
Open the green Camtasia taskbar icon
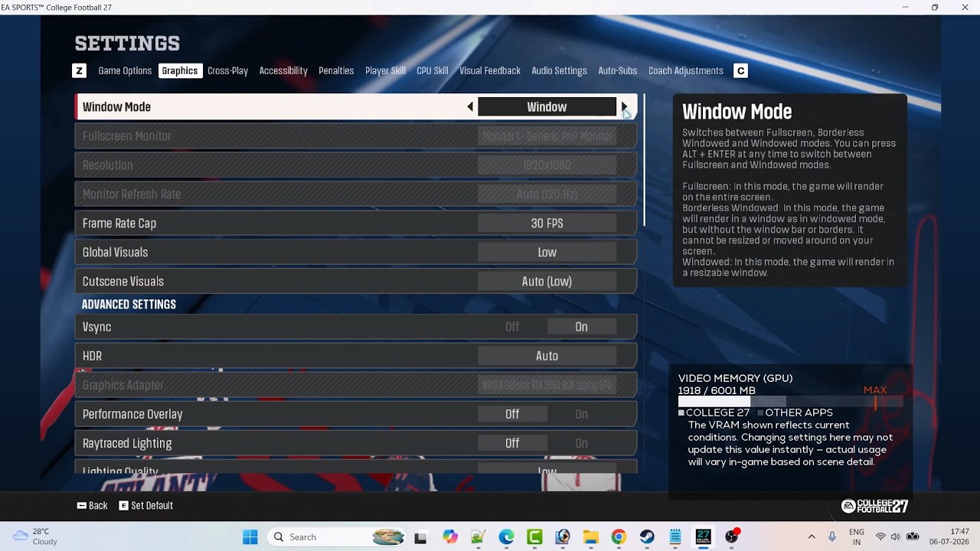tap(534, 537)
